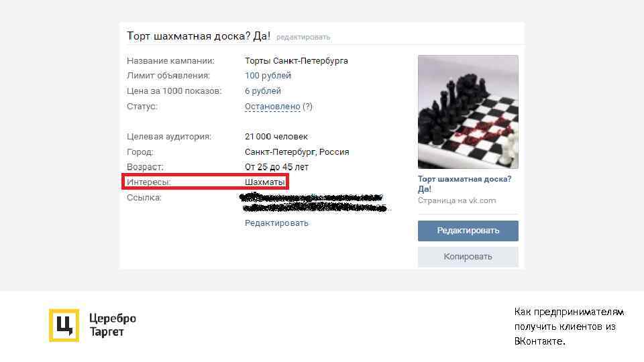Select the Торты Санкт-Петербурга campaign name
The height and width of the screenshot is (362, 644).
(296, 61)
